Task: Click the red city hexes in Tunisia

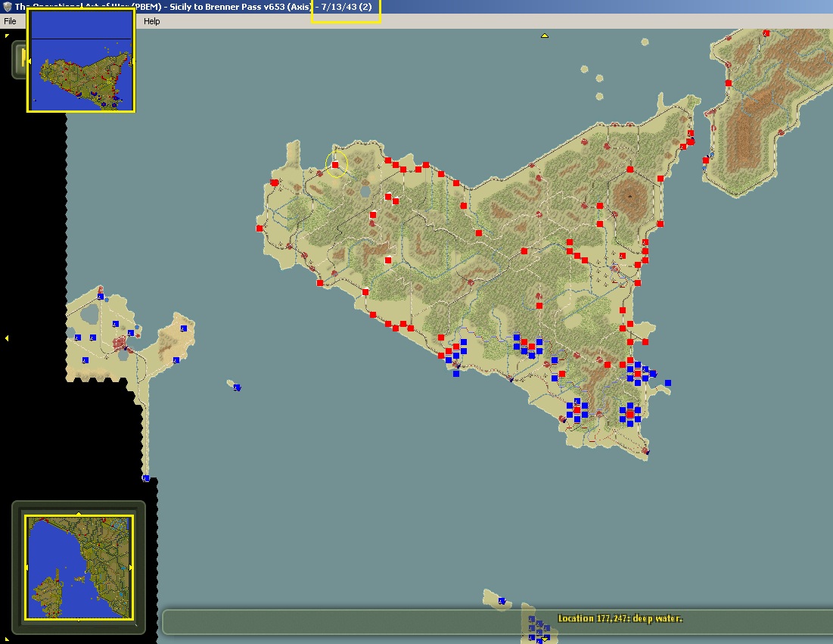Action: click(x=120, y=341)
